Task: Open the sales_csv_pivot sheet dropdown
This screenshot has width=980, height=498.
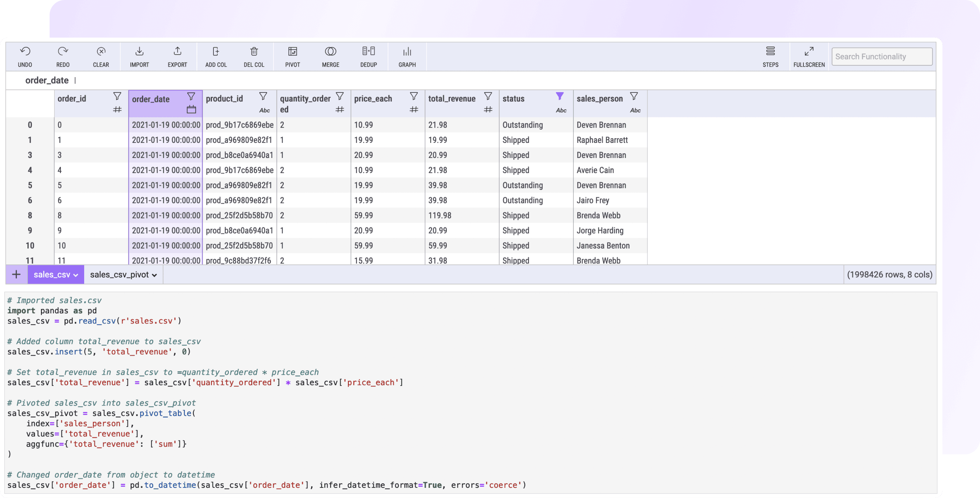Action: point(154,274)
